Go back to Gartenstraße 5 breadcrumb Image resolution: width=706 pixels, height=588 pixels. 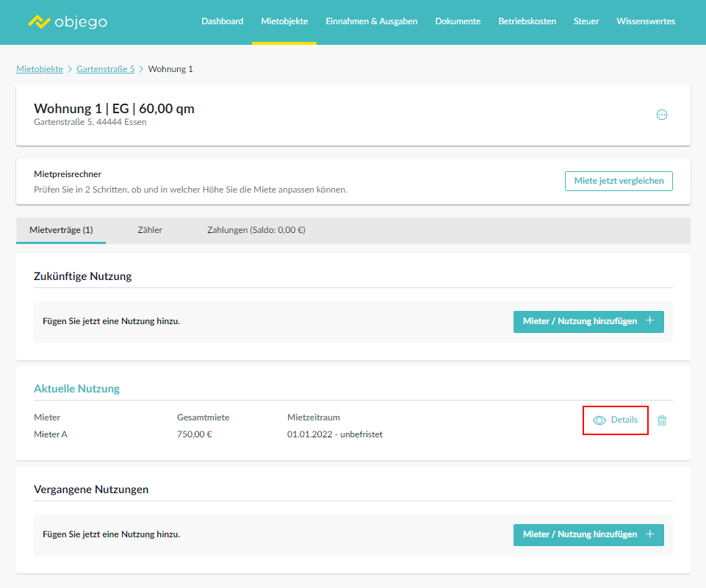(x=105, y=69)
